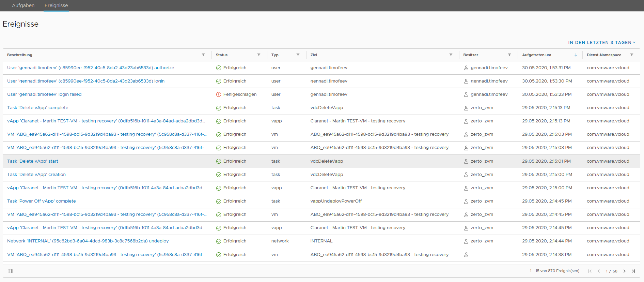Click owner icon in 'Power Off vApp' complete row
644x282 pixels.
[466, 202]
